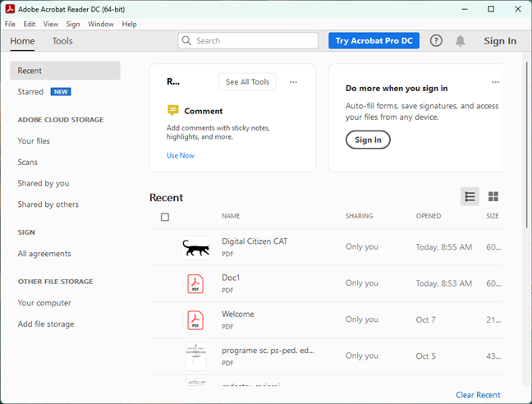Open the Sign menu
Image resolution: width=532 pixels, height=404 pixels.
(73, 24)
